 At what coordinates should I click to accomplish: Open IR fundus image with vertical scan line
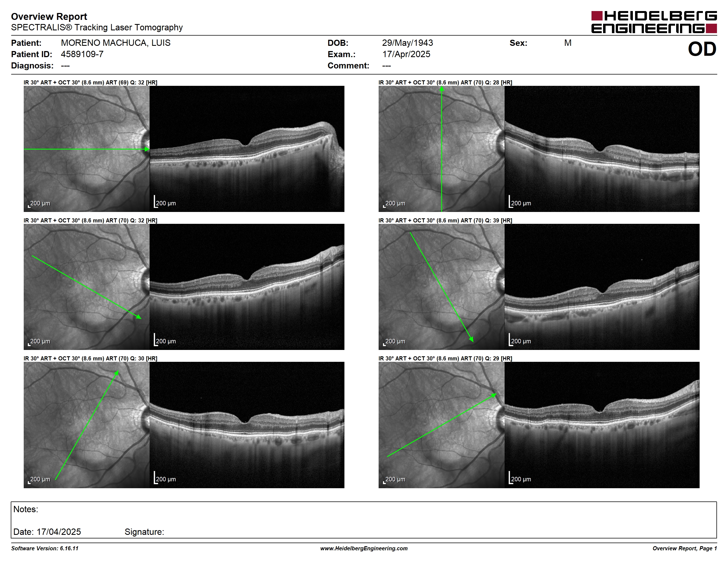click(x=441, y=149)
